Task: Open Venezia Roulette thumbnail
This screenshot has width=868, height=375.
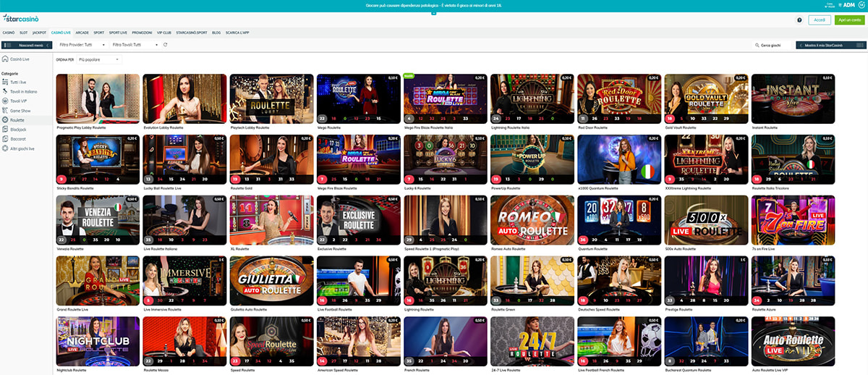Action: point(98,220)
